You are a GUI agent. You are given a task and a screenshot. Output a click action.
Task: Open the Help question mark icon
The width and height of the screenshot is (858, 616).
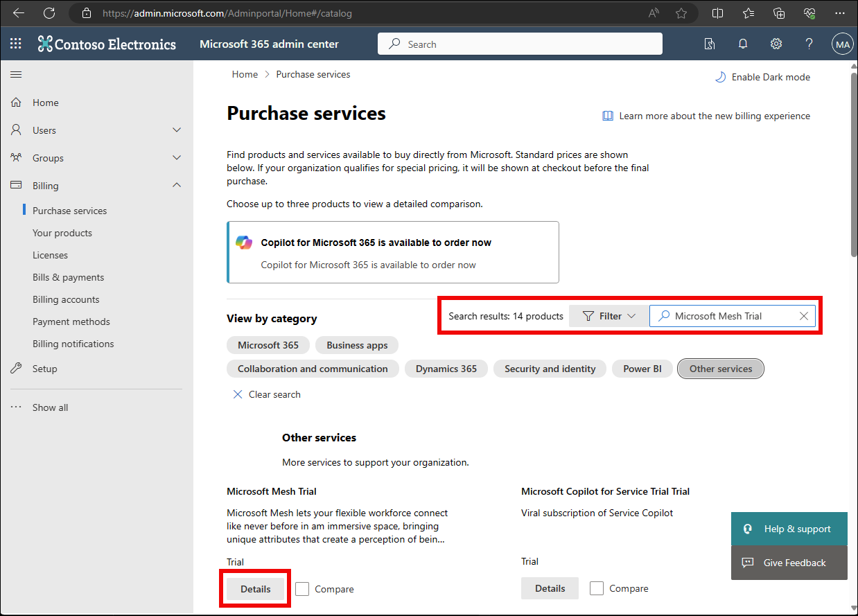[809, 43]
